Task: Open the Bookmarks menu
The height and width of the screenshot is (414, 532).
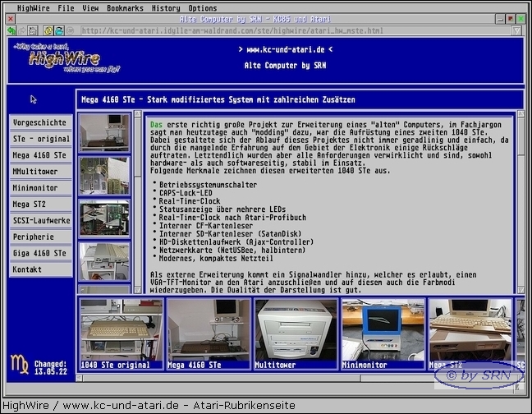Action: pos(125,8)
